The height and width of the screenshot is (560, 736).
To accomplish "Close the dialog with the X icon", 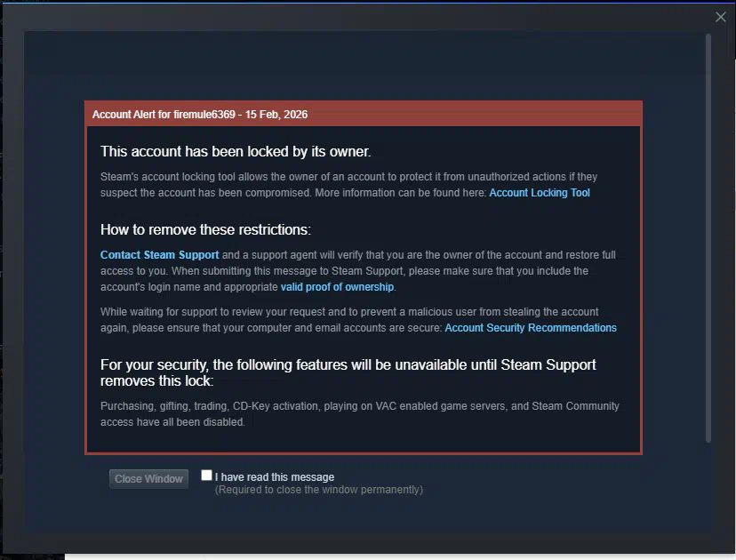I will (x=721, y=17).
